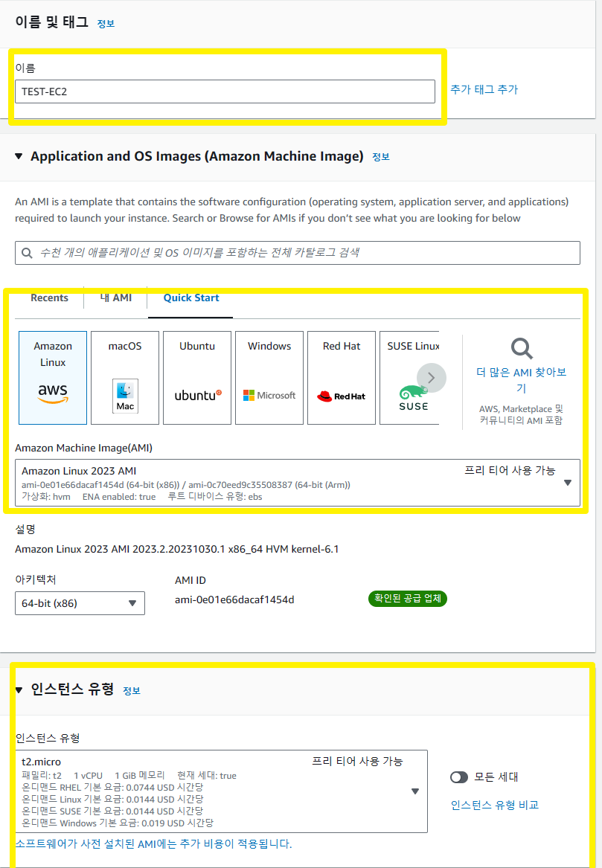Click the search icon in the AMI catalog field
Image resolution: width=602 pixels, height=868 pixels.
(27, 253)
